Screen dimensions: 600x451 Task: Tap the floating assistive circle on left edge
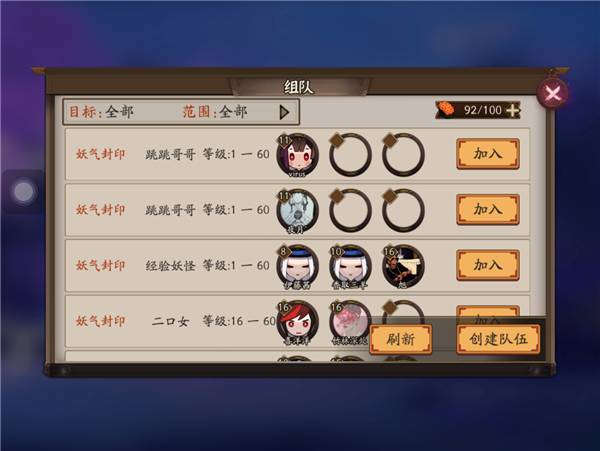tap(24, 191)
